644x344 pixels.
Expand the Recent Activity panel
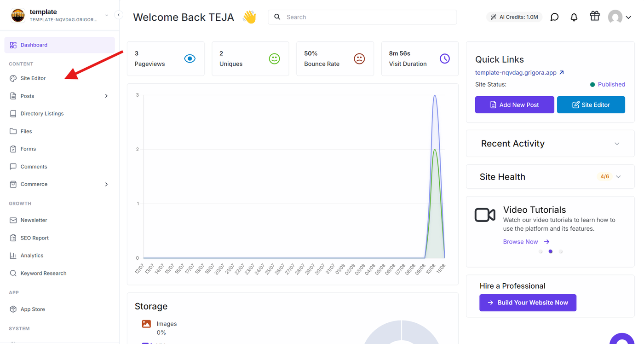click(x=617, y=144)
